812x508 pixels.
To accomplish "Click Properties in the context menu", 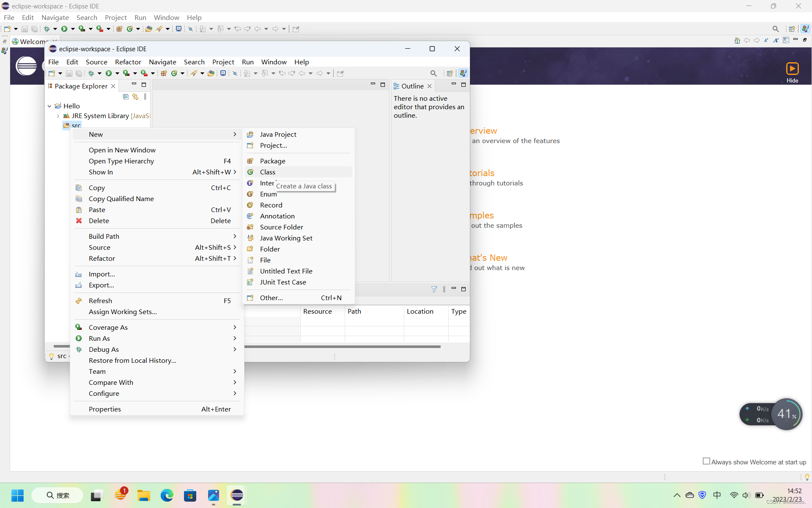I will 105,409.
